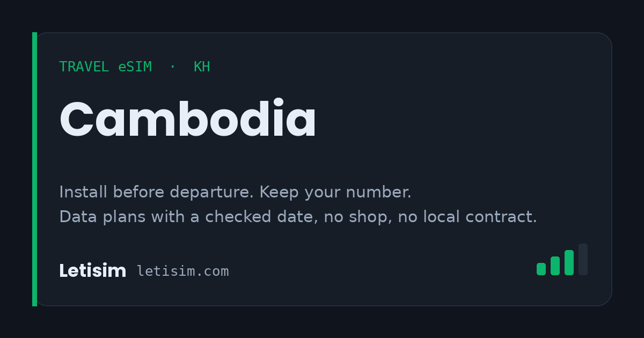This screenshot has width=644, height=338.
Task: Click the 'Install before departure.' sentence
Action: pyautogui.click(x=157, y=192)
